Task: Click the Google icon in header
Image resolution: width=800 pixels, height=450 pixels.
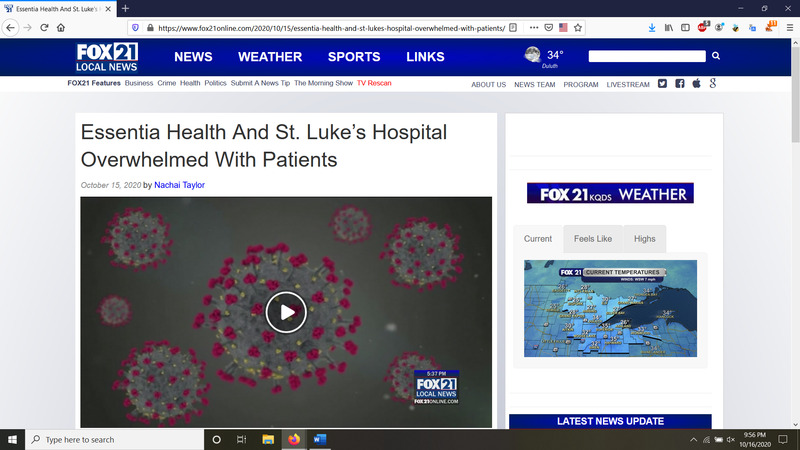Action: click(x=711, y=84)
